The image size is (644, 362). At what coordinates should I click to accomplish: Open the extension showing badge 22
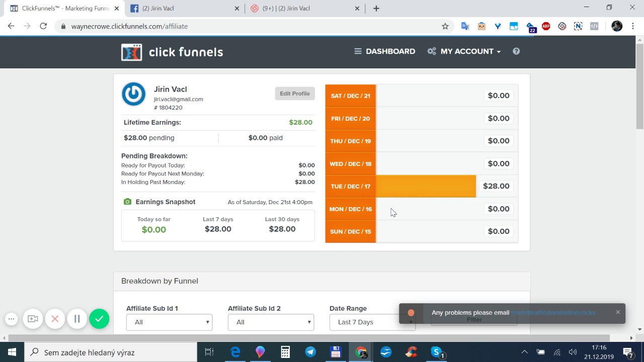point(530,27)
